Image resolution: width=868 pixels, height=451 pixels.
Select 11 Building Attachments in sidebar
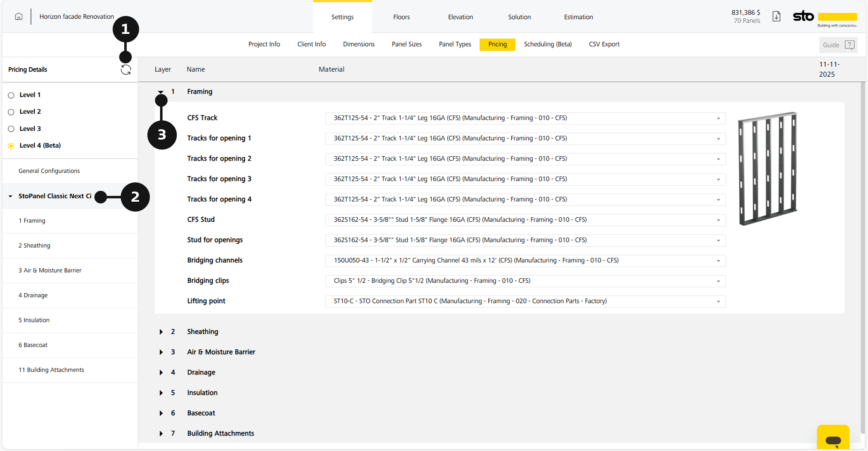[70, 370]
